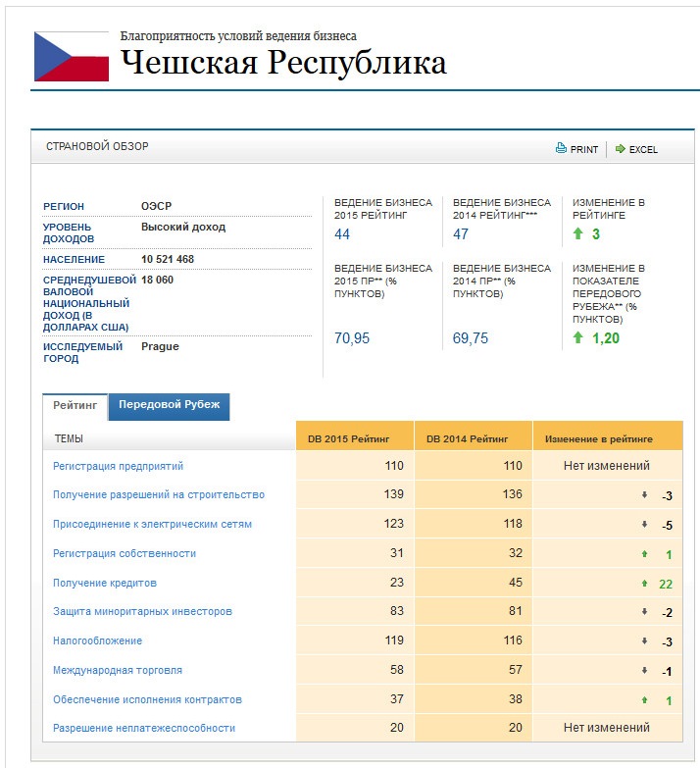This screenshot has height=768, width=700.
Task: Click the 2014 ranking value 47
Action: point(461,234)
